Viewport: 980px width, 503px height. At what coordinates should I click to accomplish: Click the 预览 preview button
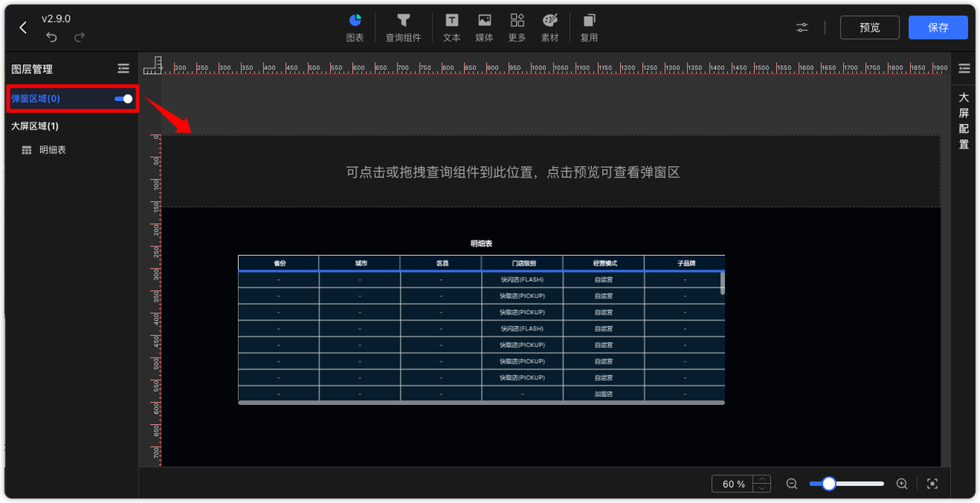point(869,27)
